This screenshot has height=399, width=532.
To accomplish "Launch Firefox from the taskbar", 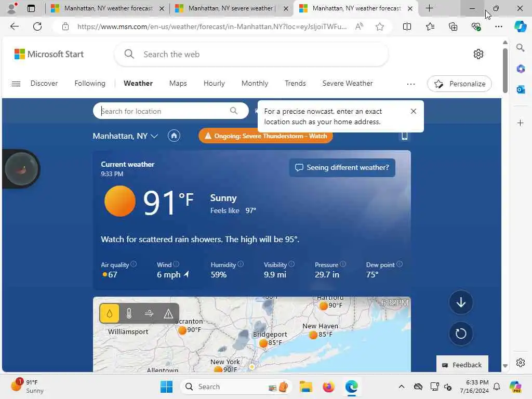I will click(x=329, y=387).
